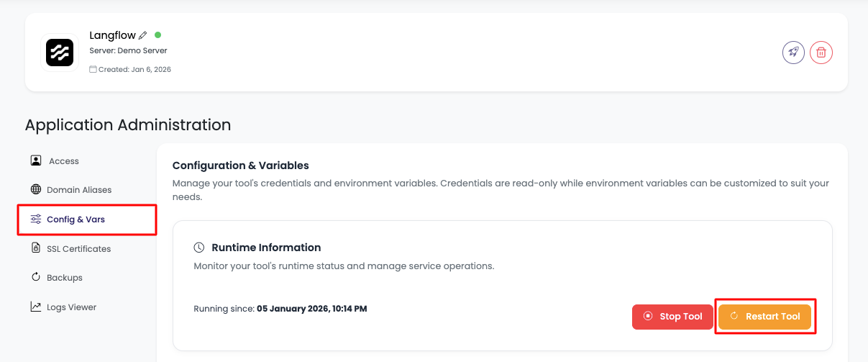The image size is (868, 362).
Task: Open the Access menu item
Action: click(54, 161)
